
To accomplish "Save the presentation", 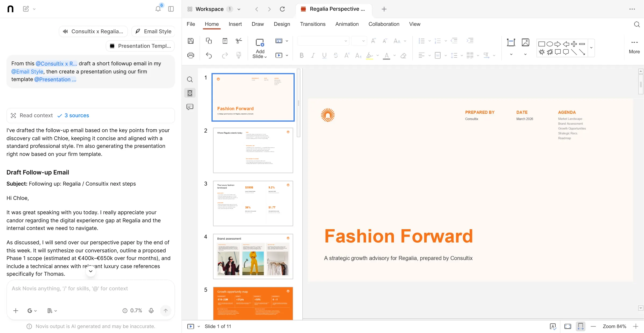I will point(191,41).
